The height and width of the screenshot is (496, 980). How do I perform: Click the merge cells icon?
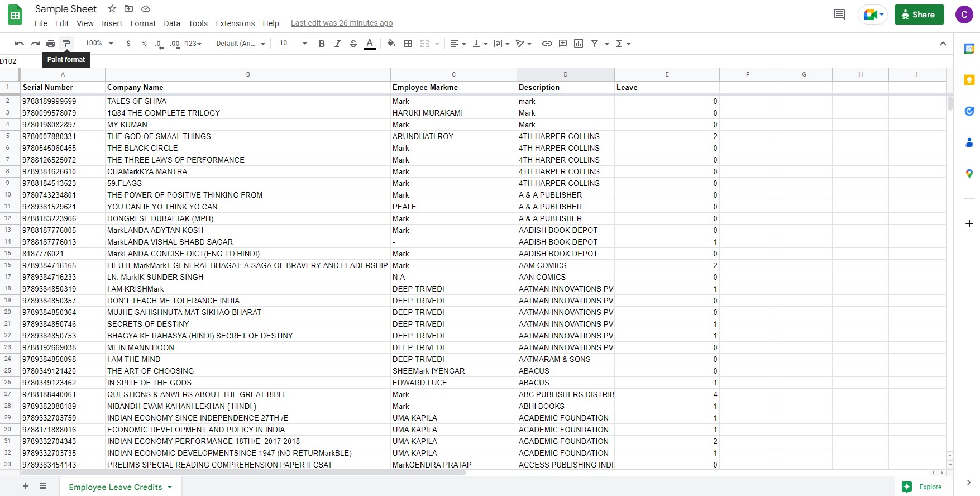(x=425, y=44)
